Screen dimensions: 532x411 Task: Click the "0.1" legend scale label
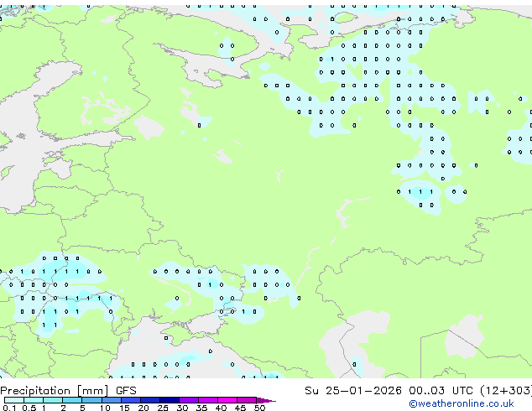point(9,408)
